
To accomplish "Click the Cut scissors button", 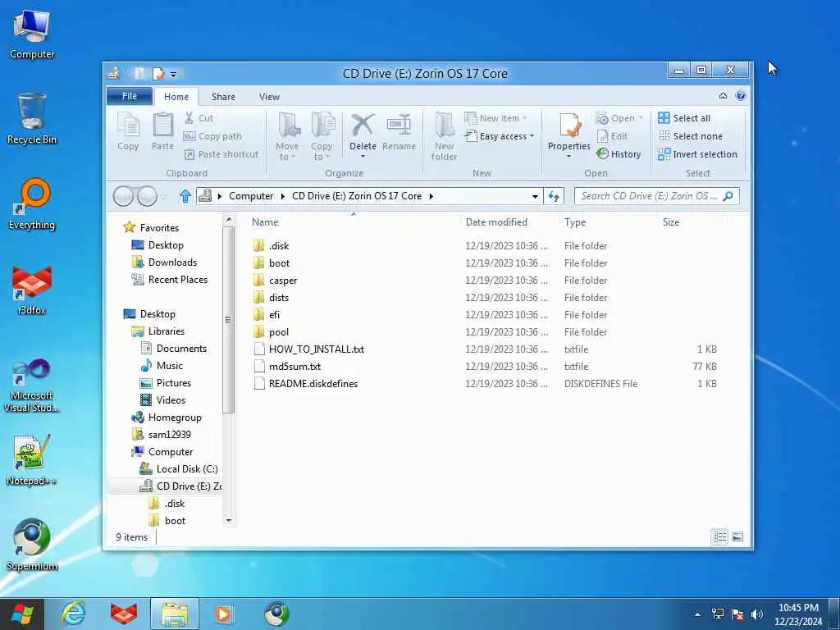I will tap(199, 118).
